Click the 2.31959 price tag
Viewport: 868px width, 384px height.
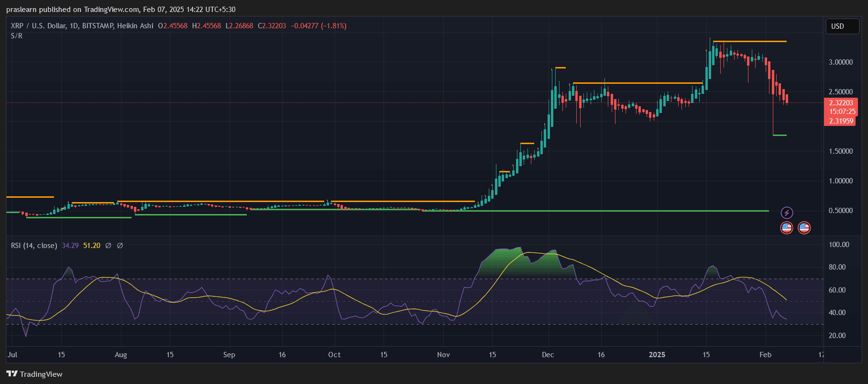click(840, 121)
